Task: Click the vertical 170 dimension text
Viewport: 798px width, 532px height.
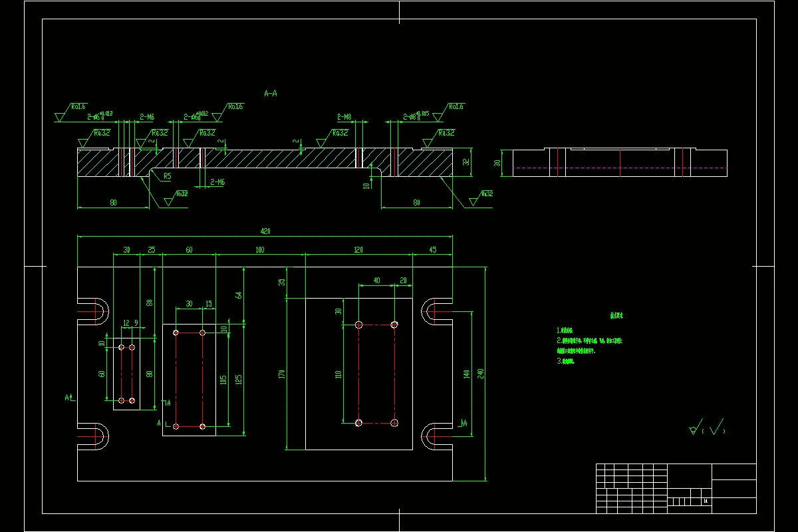Action: point(282,374)
